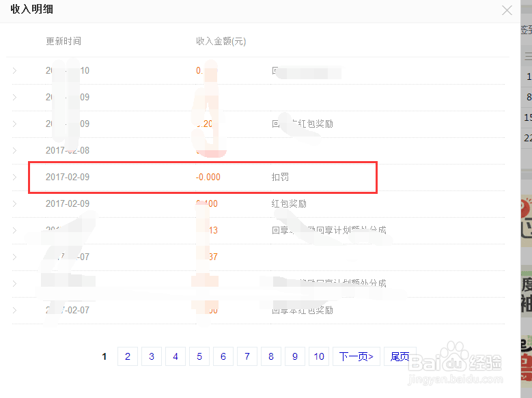Go to page 4
Screen dimensions: 532x398
tap(176, 356)
